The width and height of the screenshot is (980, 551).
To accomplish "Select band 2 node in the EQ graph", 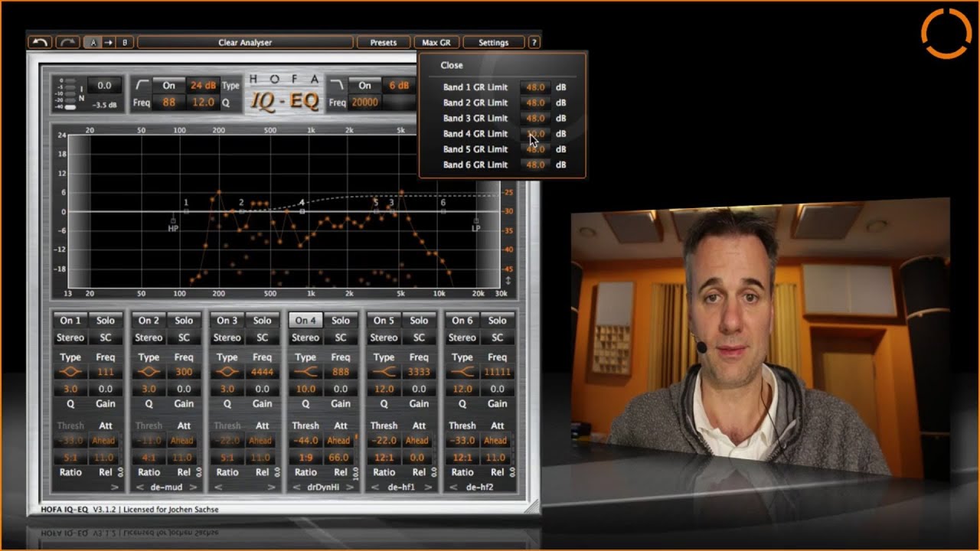I will (x=241, y=210).
